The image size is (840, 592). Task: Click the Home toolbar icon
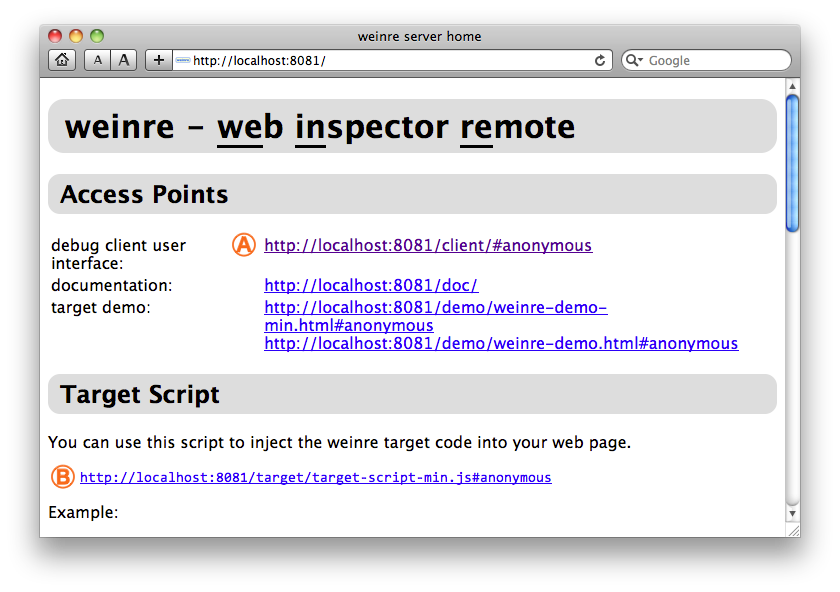(62, 60)
